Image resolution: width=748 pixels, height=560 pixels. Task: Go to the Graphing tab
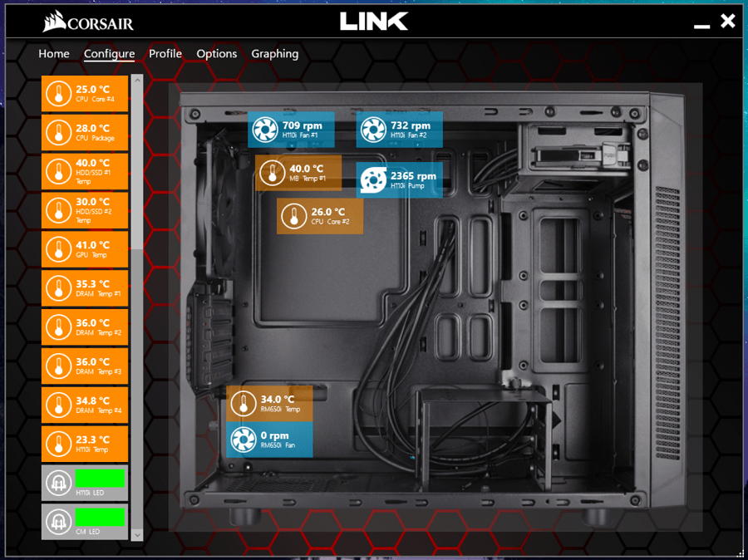(x=275, y=54)
